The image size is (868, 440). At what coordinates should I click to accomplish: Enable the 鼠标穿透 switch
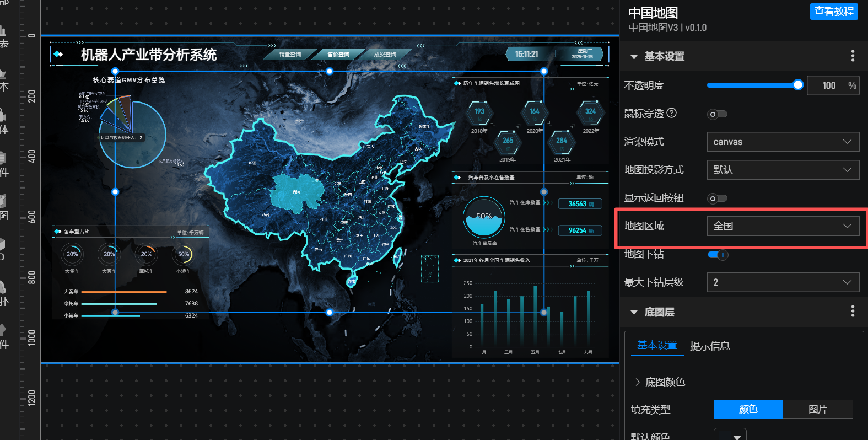[x=717, y=114]
